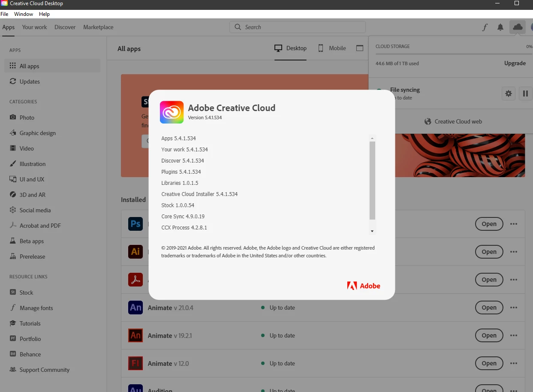Select the Desktop apps tab
Screen dimensions: 533x392
pyautogui.click(x=290, y=48)
